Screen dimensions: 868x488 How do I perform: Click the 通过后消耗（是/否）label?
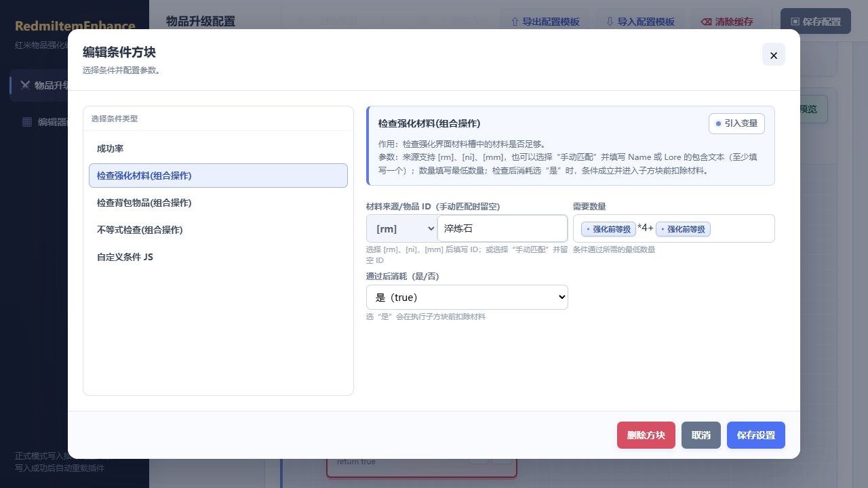pos(404,276)
